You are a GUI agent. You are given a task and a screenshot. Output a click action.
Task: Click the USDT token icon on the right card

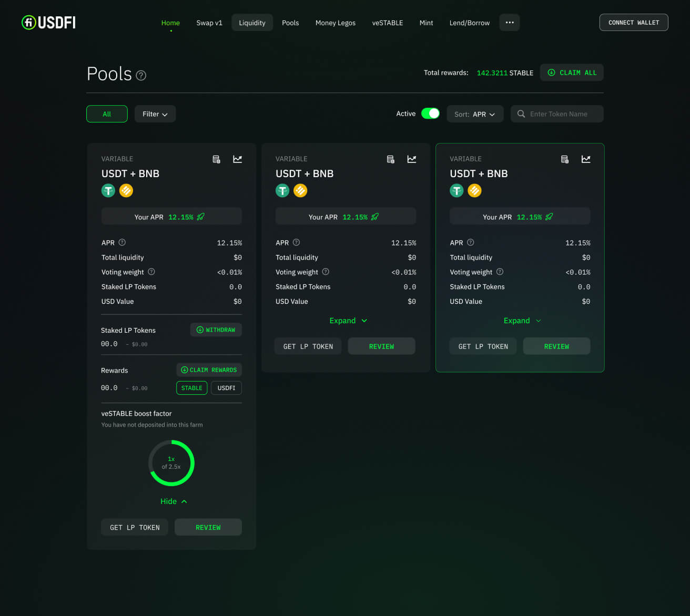456,190
